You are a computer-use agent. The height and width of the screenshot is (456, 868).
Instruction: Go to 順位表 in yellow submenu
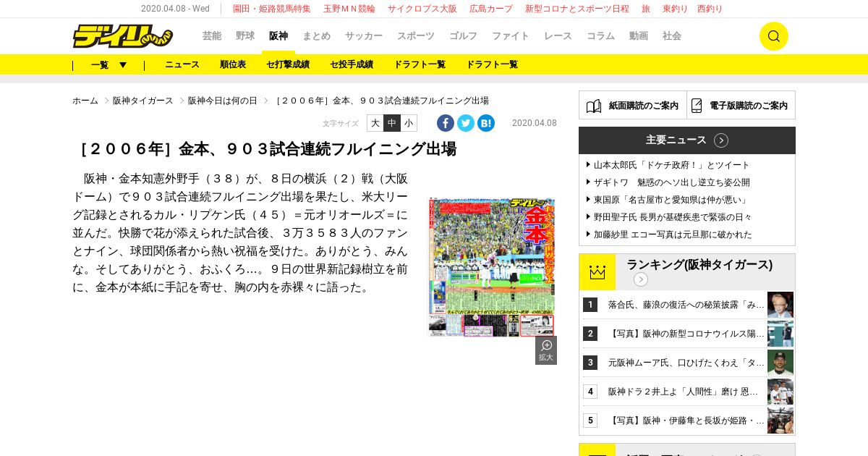tap(233, 64)
